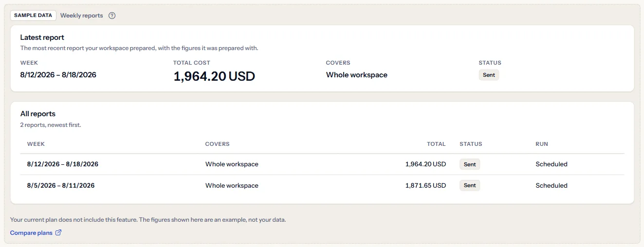Image resolution: width=644 pixels, height=247 pixels.
Task: Click Whole workspace in the 8/5/2026 row
Action: click(x=232, y=186)
